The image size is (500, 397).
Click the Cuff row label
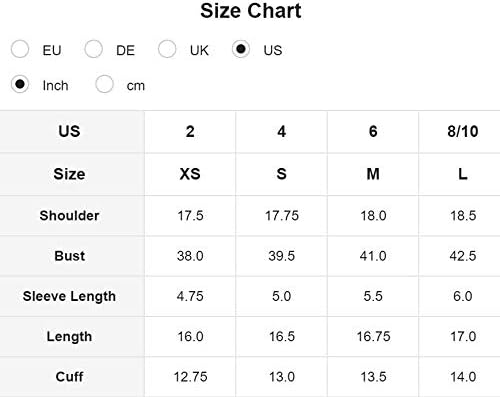[x=69, y=377]
